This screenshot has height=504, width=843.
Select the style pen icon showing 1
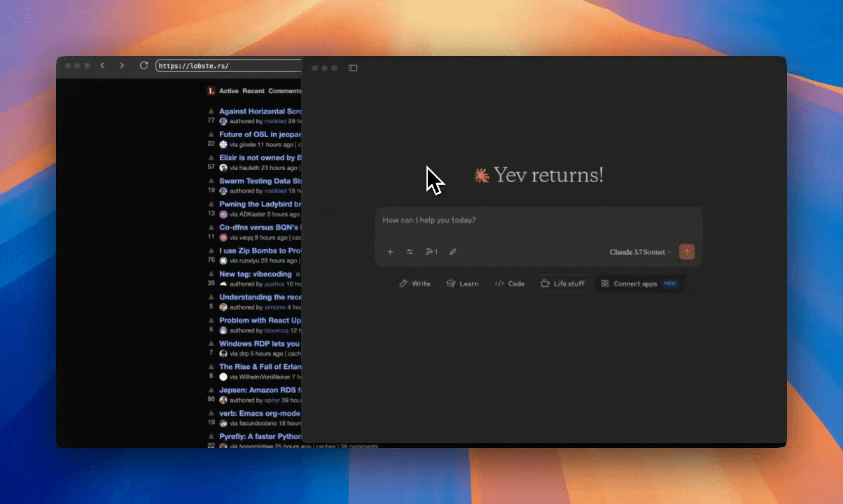[x=431, y=251]
